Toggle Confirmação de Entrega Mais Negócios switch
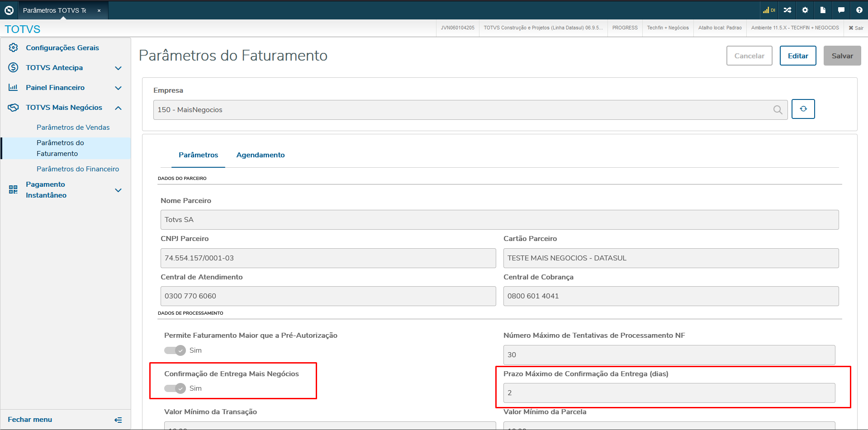This screenshot has height=430, width=868. pos(175,388)
